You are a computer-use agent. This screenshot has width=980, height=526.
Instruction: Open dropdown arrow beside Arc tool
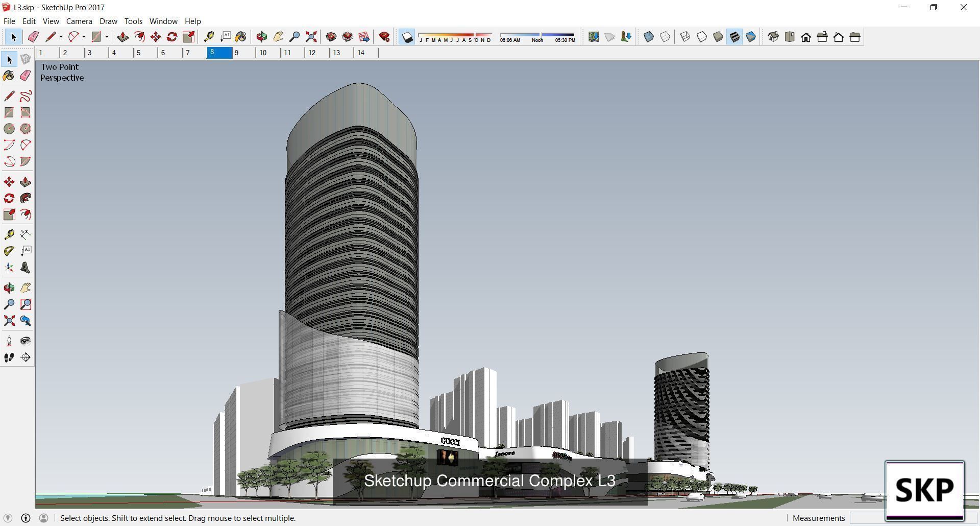tap(84, 37)
